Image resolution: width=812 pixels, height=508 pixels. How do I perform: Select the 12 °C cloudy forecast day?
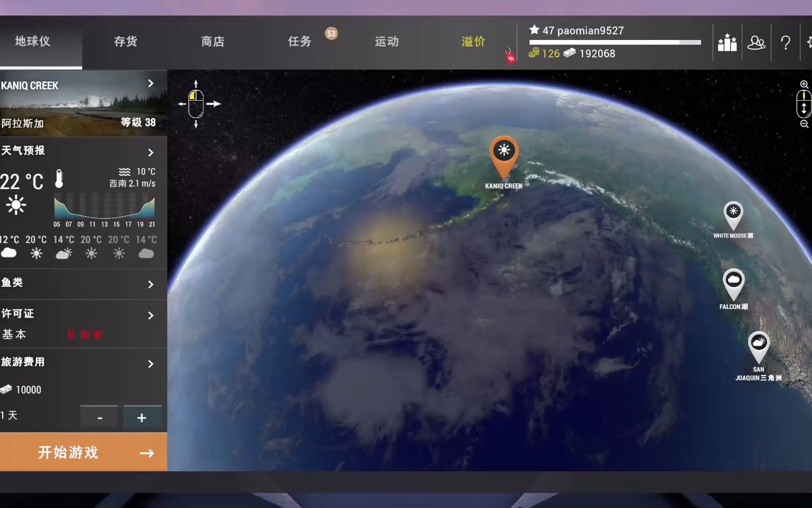[9, 246]
